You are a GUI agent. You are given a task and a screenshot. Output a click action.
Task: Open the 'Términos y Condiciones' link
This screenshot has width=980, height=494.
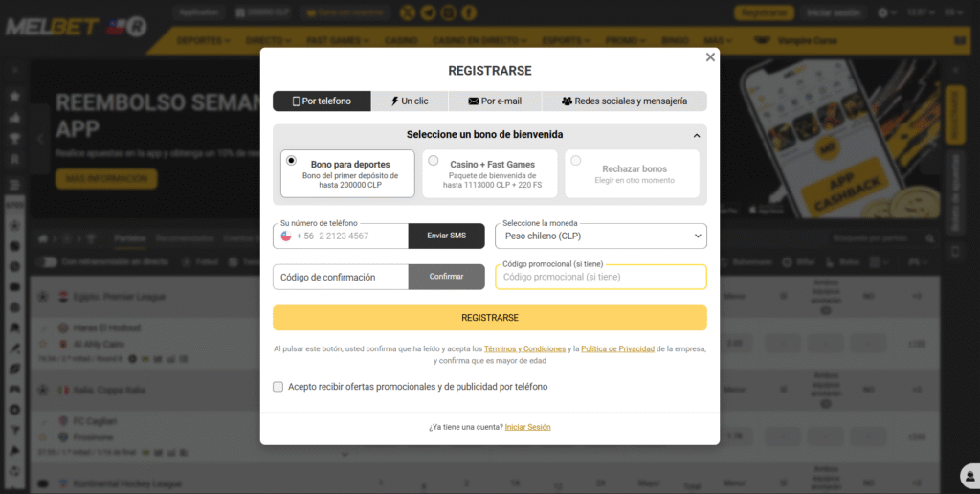click(525, 348)
